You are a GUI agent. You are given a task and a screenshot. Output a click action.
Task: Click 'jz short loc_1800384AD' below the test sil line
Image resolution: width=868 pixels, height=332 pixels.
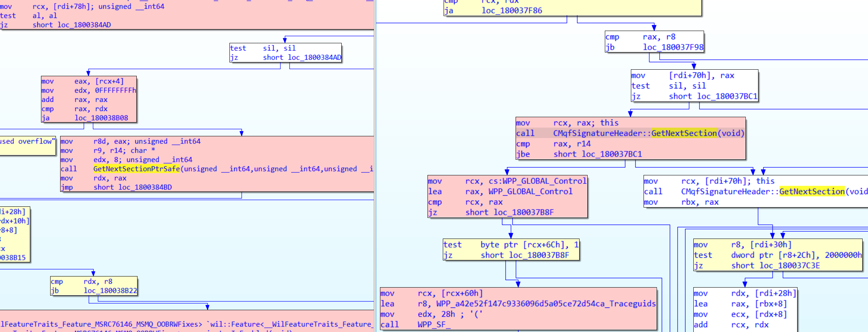[x=285, y=57]
